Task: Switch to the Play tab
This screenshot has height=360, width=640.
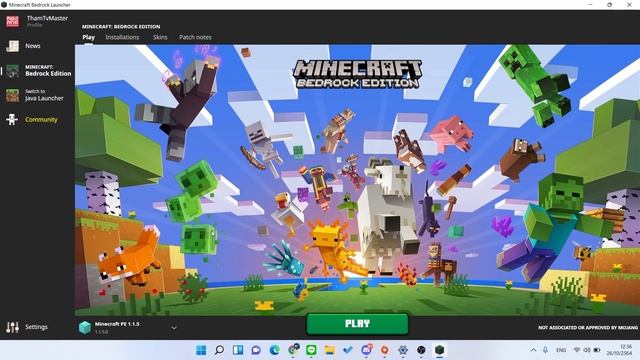Action: tap(89, 37)
